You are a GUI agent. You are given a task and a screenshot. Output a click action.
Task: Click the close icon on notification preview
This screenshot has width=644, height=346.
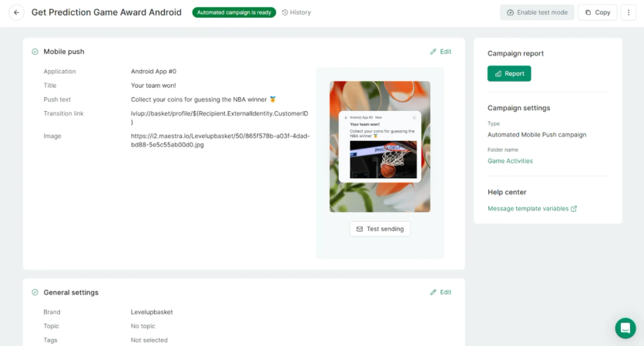click(414, 118)
